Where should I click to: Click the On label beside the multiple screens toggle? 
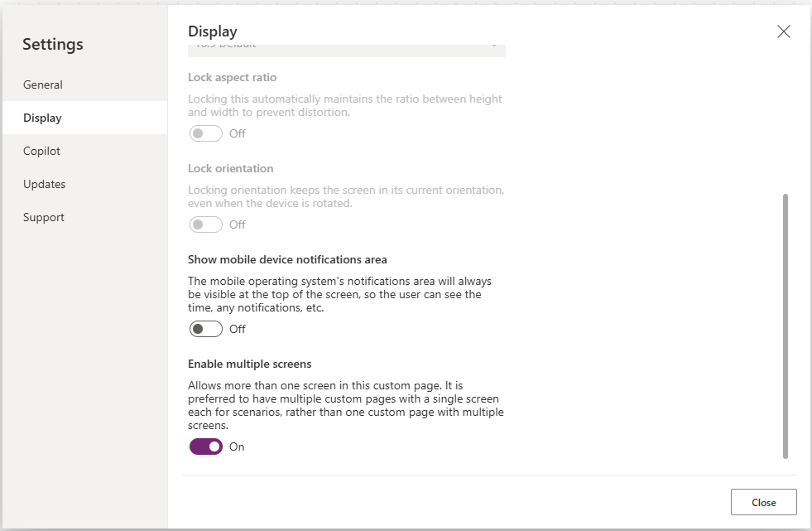(x=237, y=447)
